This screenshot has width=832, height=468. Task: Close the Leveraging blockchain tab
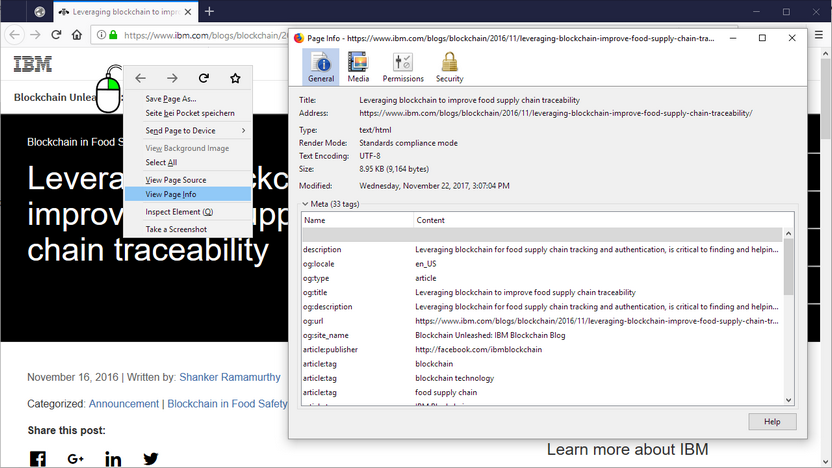click(x=188, y=12)
